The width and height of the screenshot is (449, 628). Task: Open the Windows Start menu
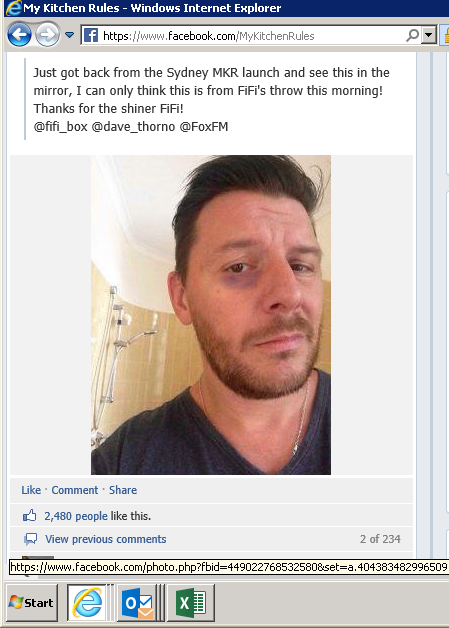[32, 602]
